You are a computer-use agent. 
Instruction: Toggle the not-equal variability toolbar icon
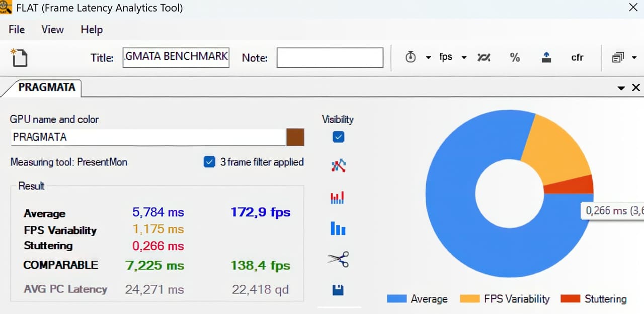[x=484, y=57]
